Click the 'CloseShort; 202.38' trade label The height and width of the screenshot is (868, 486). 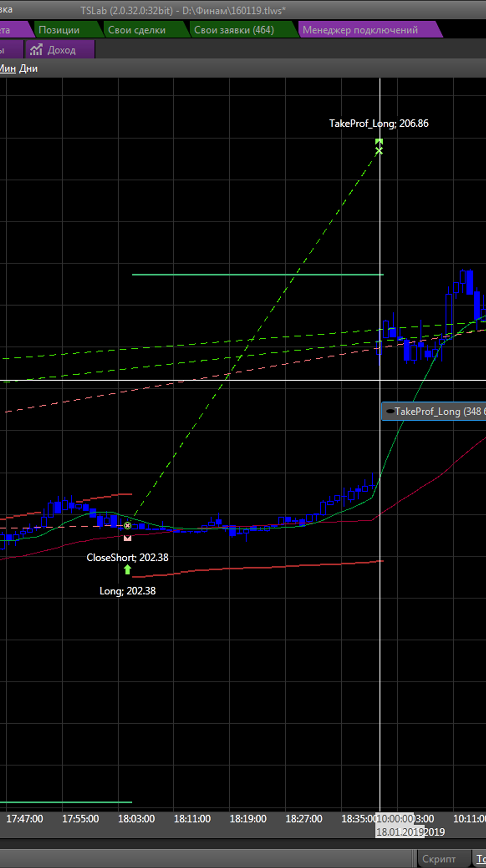(127, 558)
